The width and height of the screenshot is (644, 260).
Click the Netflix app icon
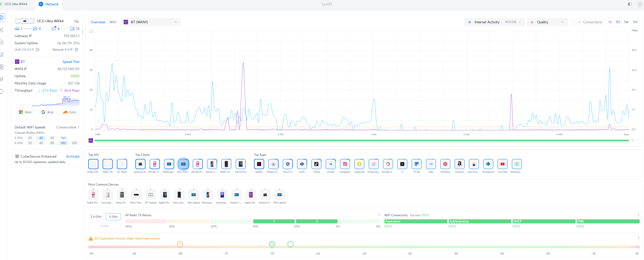point(259,164)
